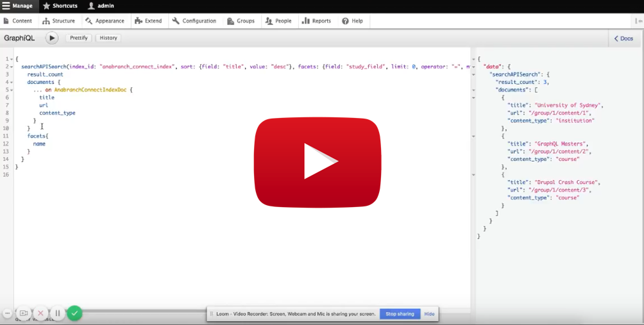This screenshot has height=325, width=644.
Task: Click "anabranch_connect_index" string in query
Action: tap(136, 67)
